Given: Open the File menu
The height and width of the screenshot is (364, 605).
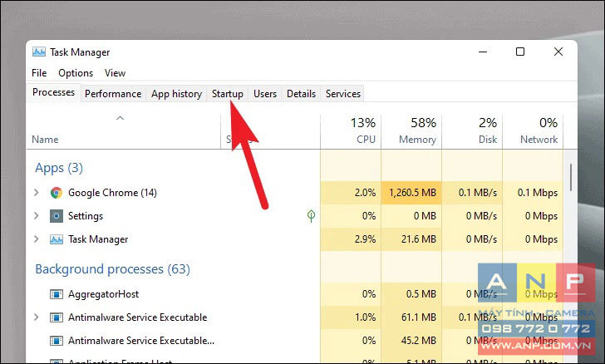Looking at the screenshot, I should coord(39,73).
